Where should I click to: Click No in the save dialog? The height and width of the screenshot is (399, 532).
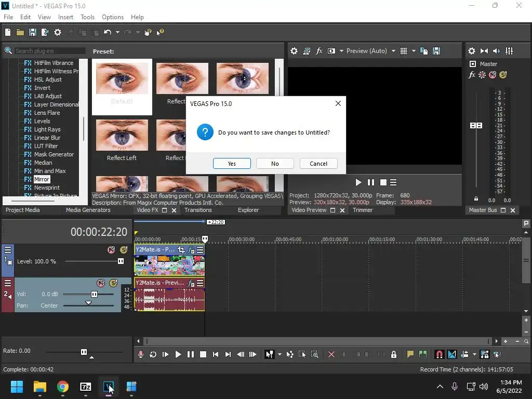[x=275, y=164]
